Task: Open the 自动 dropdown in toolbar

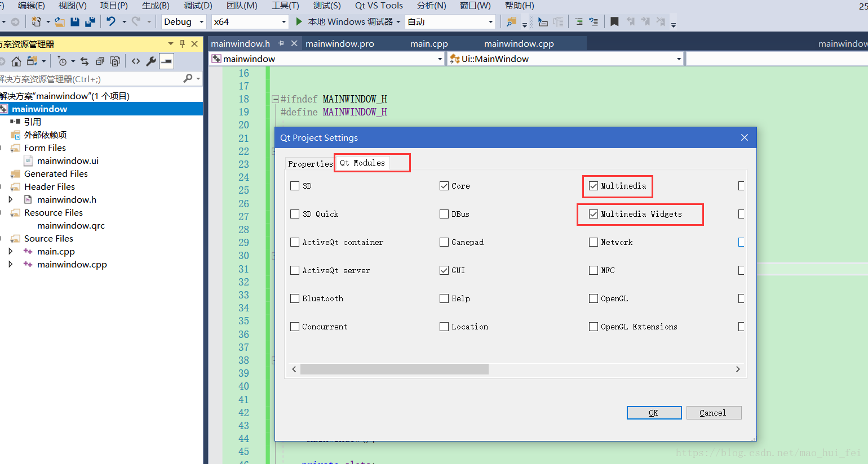Action: (450, 21)
